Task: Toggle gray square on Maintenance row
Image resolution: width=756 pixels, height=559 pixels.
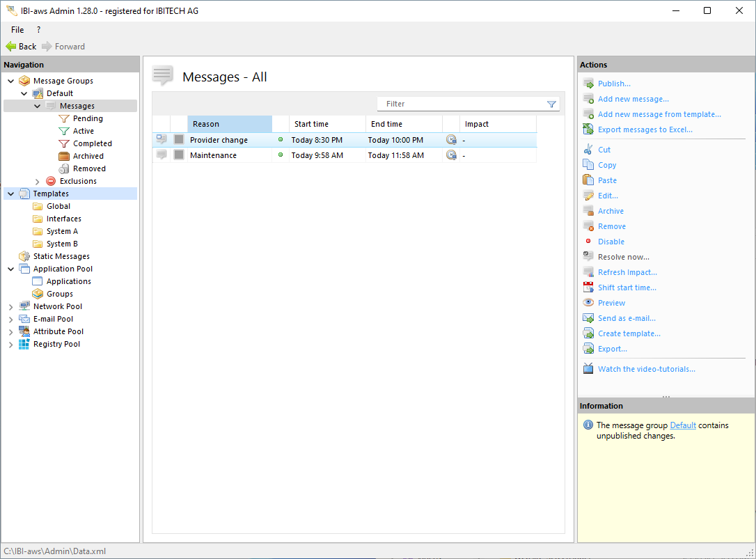Action: (x=179, y=155)
